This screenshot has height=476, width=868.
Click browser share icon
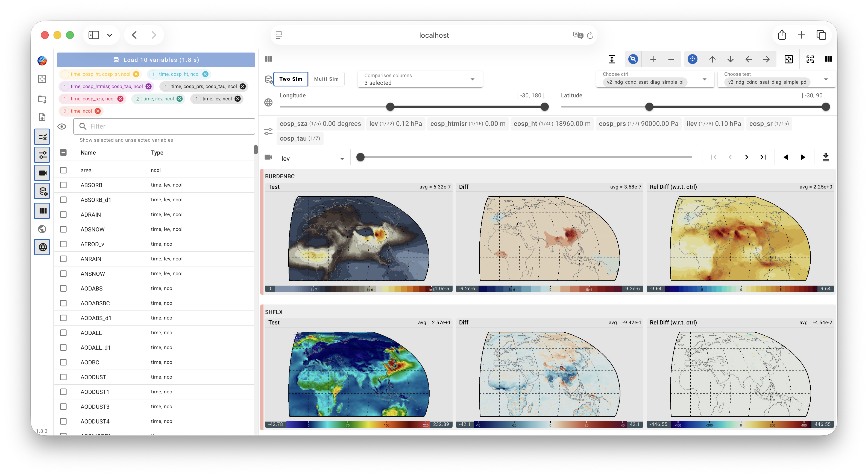point(782,35)
